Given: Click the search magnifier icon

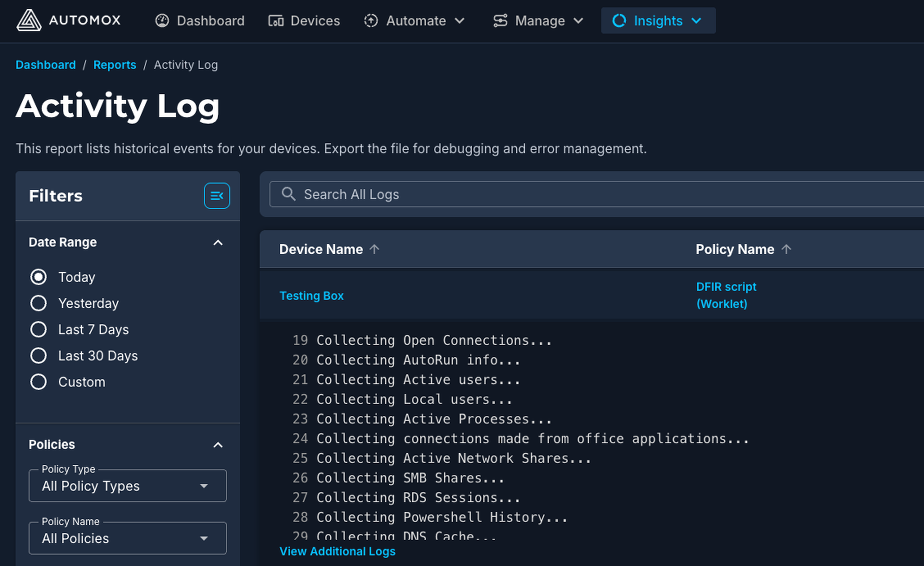Looking at the screenshot, I should coord(288,194).
